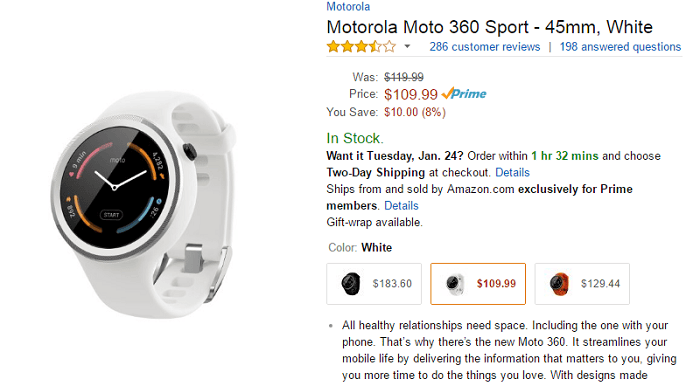Open Prime members exclusive Details link
Viewport: 700px width, 386px height.
[401, 206]
